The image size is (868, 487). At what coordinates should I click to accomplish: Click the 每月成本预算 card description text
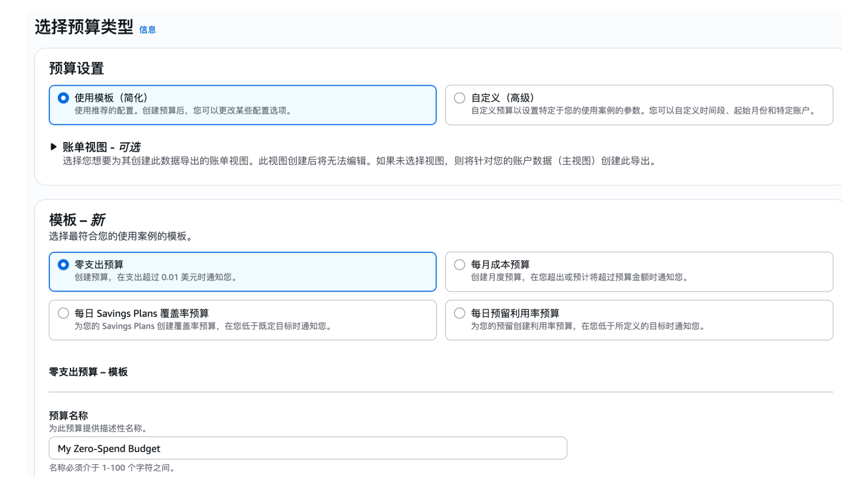tap(580, 278)
